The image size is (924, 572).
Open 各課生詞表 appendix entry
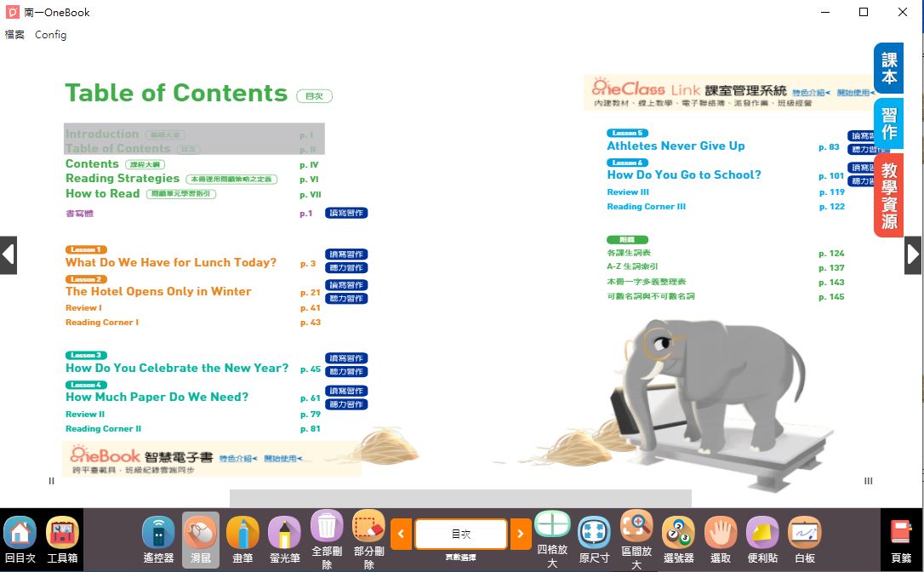pyautogui.click(x=629, y=253)
